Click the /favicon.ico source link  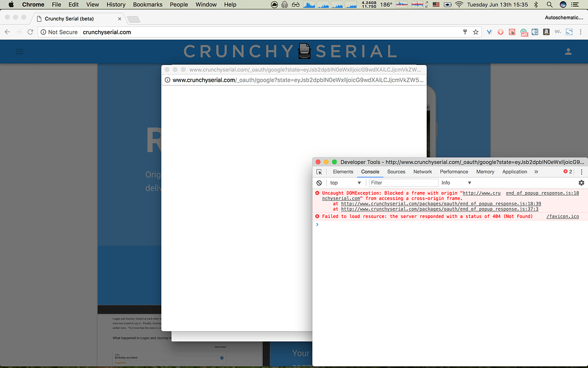click(x=563, y=216)
